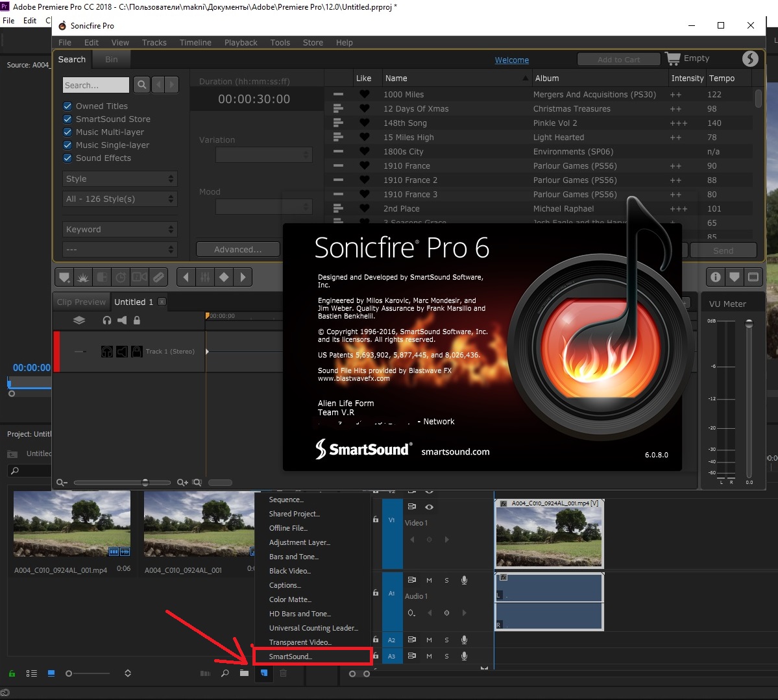Switch Premiere project panel to Icon View
The width and height of the screenshot is (778, 700).
coord(51,673)
